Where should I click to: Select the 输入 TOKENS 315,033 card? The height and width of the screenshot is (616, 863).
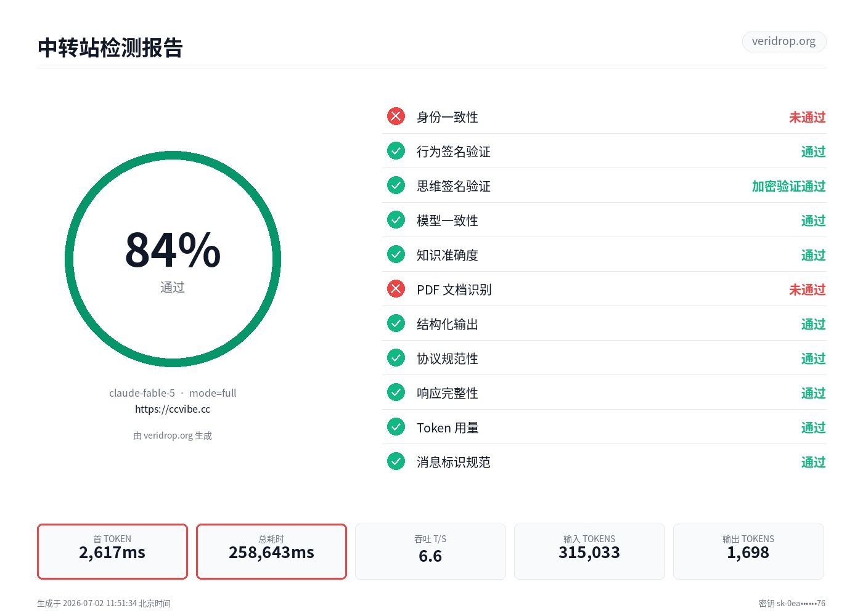click(589, 551)
